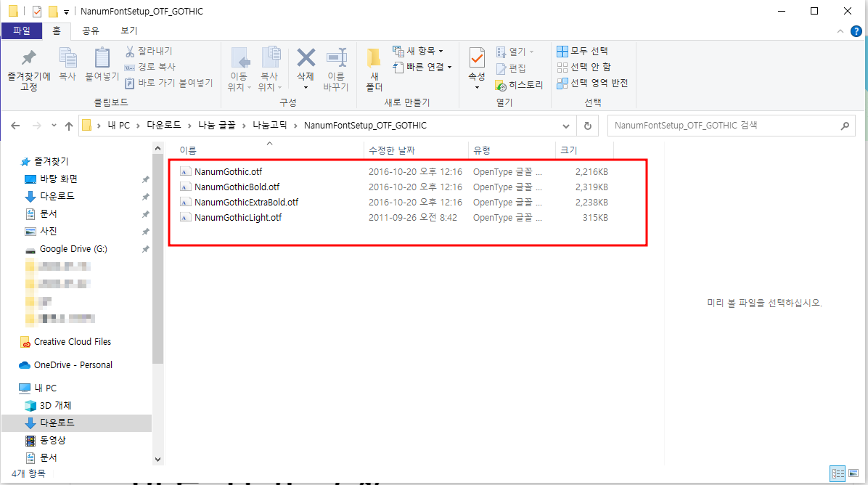Click the Refresh button by address bar
Image resolution: width=868 pixels, height=485 pixels.
(x=587, y=126)
